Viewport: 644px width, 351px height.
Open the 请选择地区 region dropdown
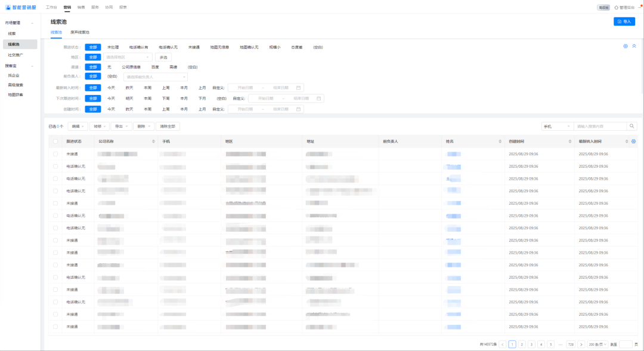(128, 57)
